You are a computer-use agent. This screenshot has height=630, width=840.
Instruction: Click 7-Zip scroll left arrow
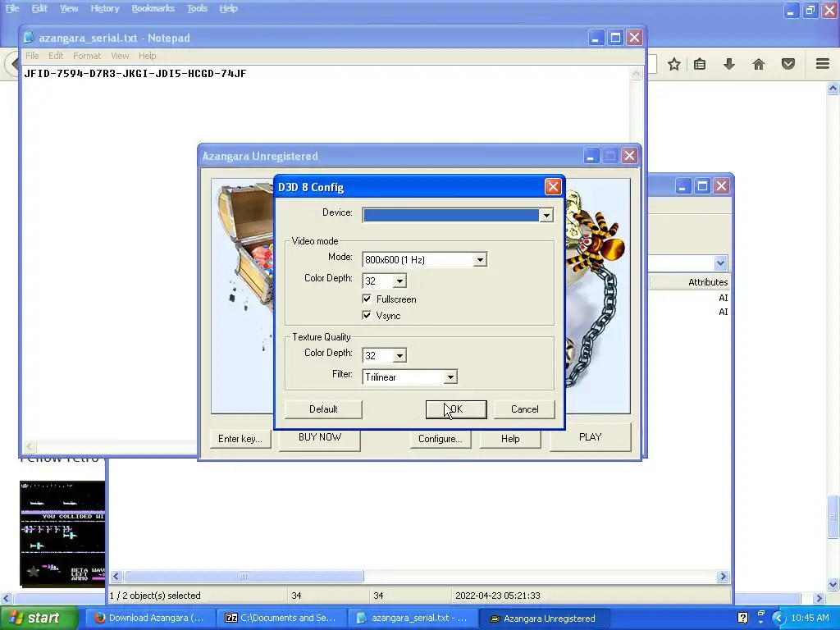click(116, 577)
